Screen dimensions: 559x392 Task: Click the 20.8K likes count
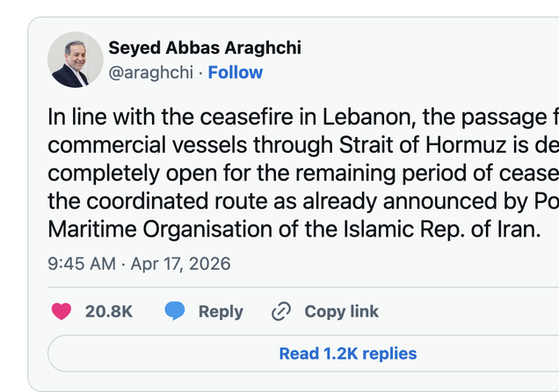[109, 311]
